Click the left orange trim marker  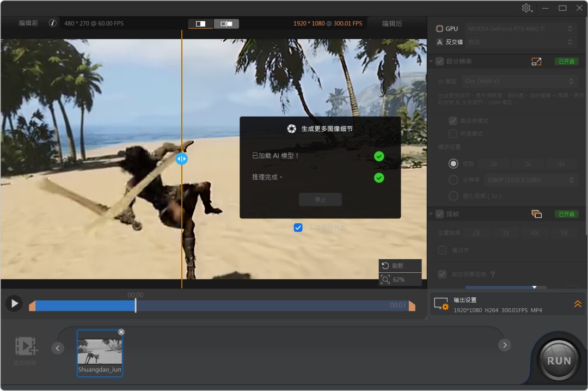[x=32, y=306]
